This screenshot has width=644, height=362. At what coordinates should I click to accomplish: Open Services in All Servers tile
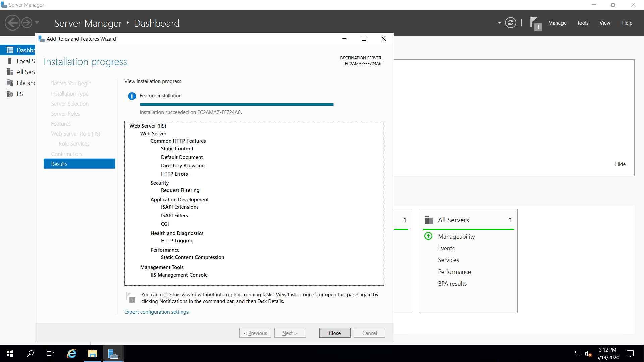pos(448,260)
